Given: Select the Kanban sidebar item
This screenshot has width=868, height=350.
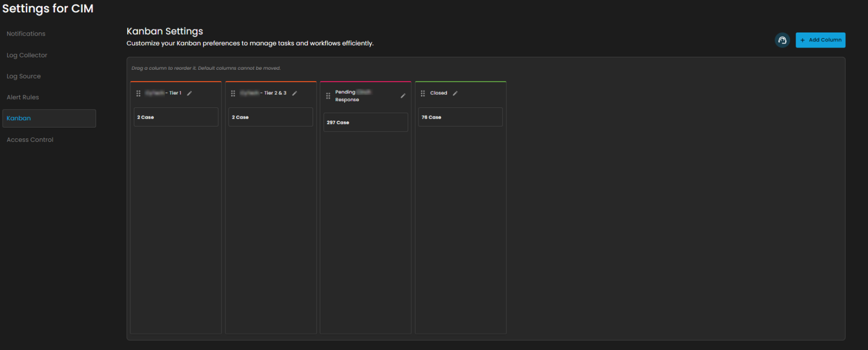Looking at the screenshot, I should [x=49, y=118].
